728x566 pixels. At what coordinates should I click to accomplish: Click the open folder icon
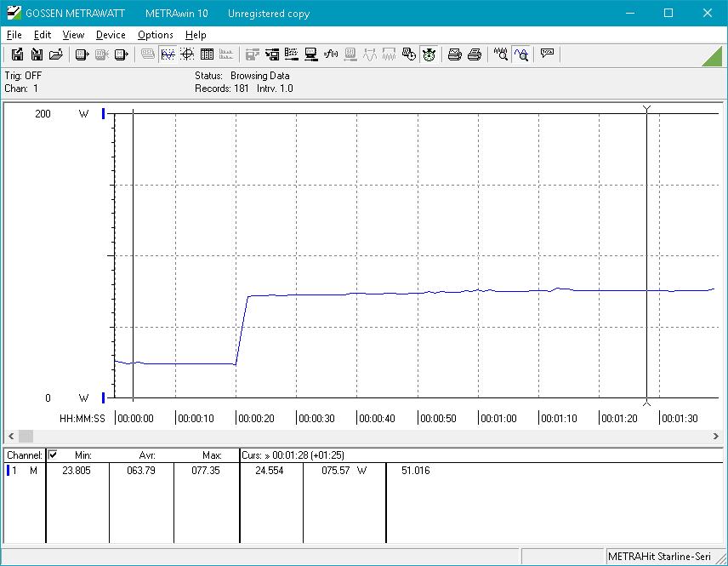point(56,54)
